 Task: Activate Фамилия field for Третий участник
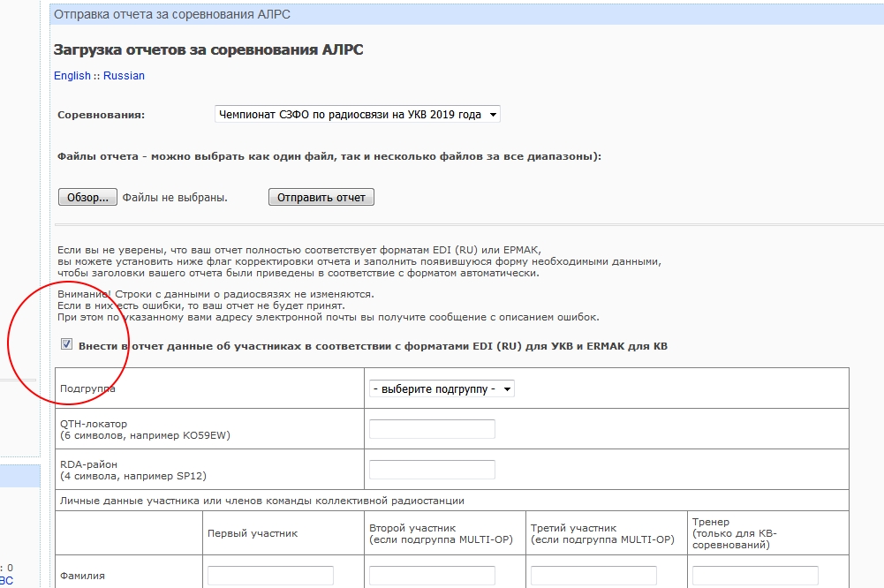[593, 576]
